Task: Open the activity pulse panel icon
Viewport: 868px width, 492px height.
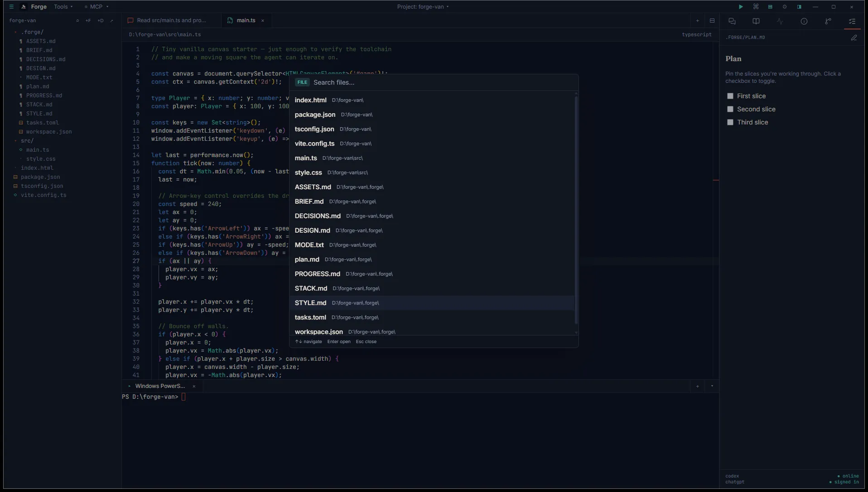Action: (x=780, y=21)
